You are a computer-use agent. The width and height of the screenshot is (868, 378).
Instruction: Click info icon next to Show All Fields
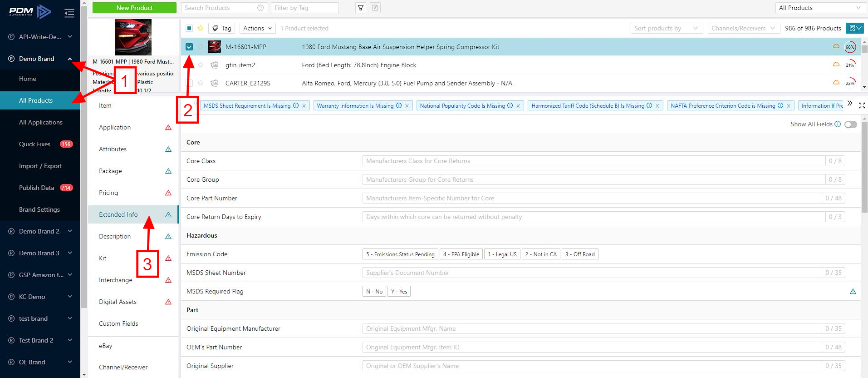(x=838, y=124)
